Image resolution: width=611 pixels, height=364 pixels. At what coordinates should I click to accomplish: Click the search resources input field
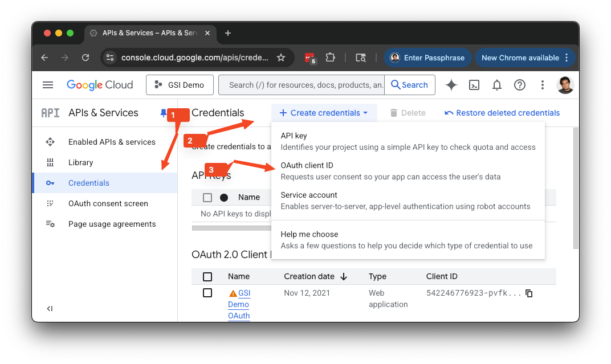point(302,85)
